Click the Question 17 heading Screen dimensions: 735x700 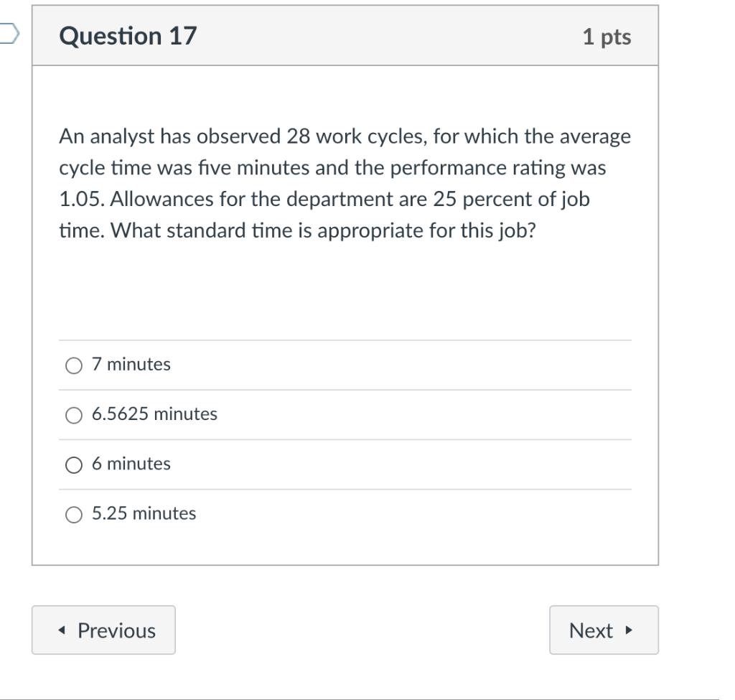coord(128,36)
